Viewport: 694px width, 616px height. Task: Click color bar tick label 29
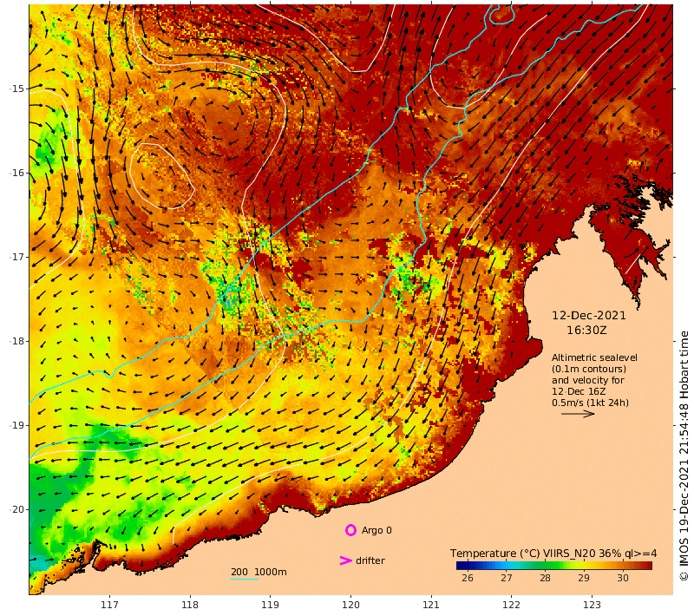[584, 578]
